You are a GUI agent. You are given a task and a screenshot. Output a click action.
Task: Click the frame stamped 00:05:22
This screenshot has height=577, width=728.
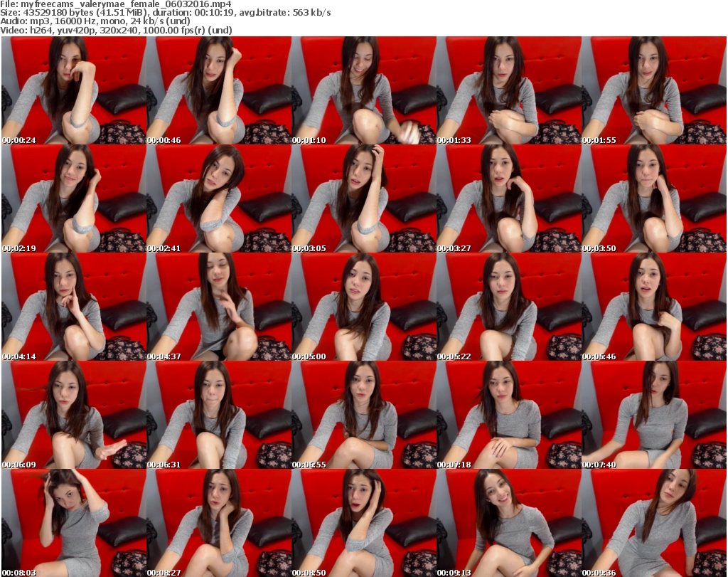(x=509, y=307)
